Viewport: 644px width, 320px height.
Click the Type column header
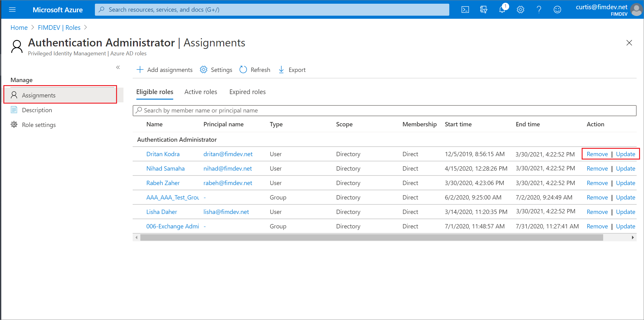276,124
